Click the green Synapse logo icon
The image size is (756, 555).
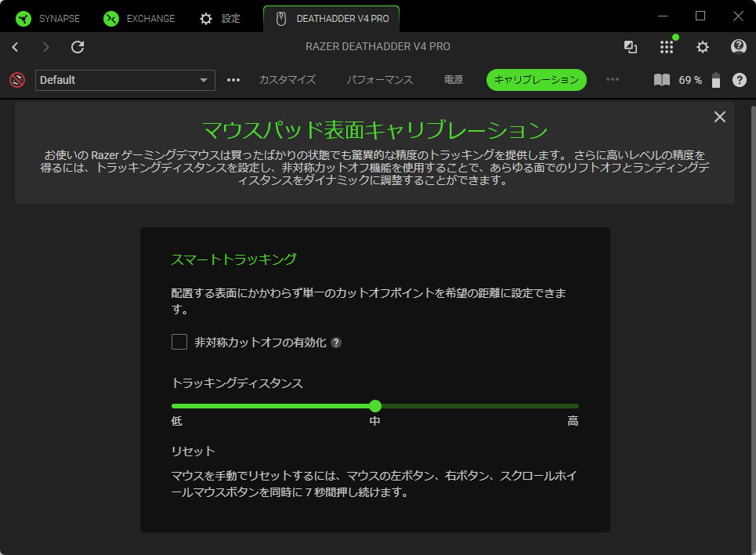24,19
